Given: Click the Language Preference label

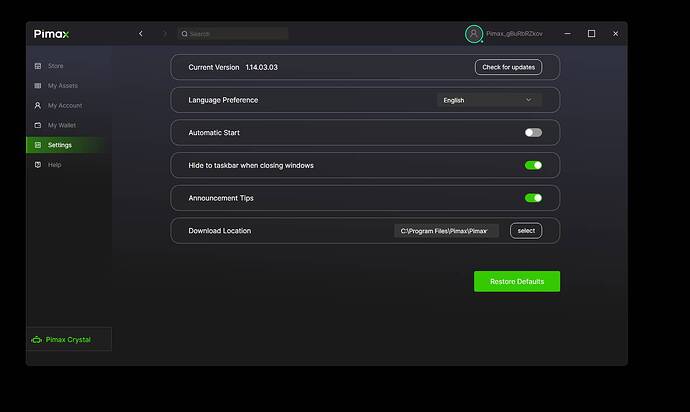Looking at the screenshot, I should [223, 100].
